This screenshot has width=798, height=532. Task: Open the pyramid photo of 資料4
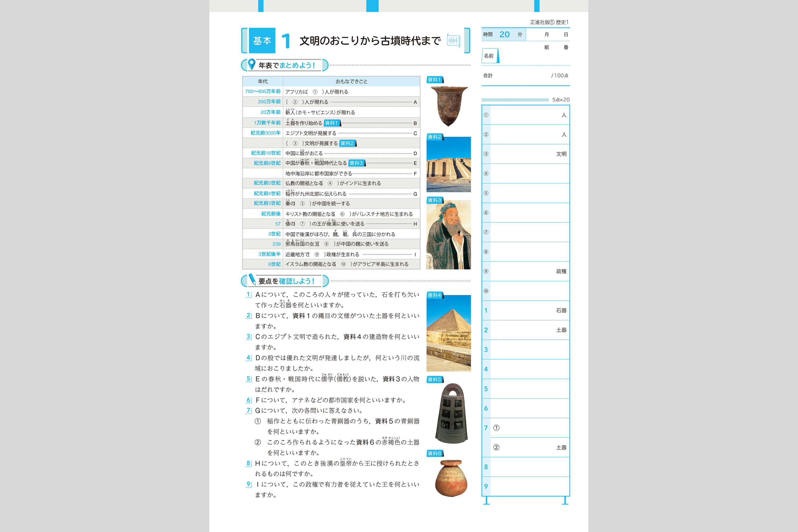click(448, 333)
